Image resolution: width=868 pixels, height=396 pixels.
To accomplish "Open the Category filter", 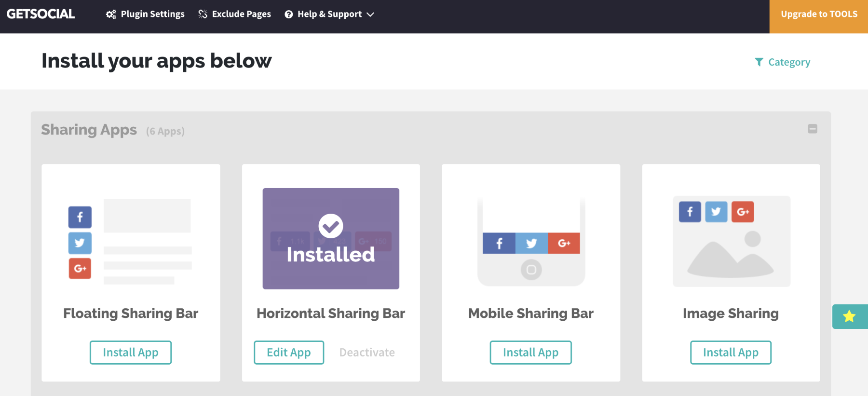I will 783,62.
